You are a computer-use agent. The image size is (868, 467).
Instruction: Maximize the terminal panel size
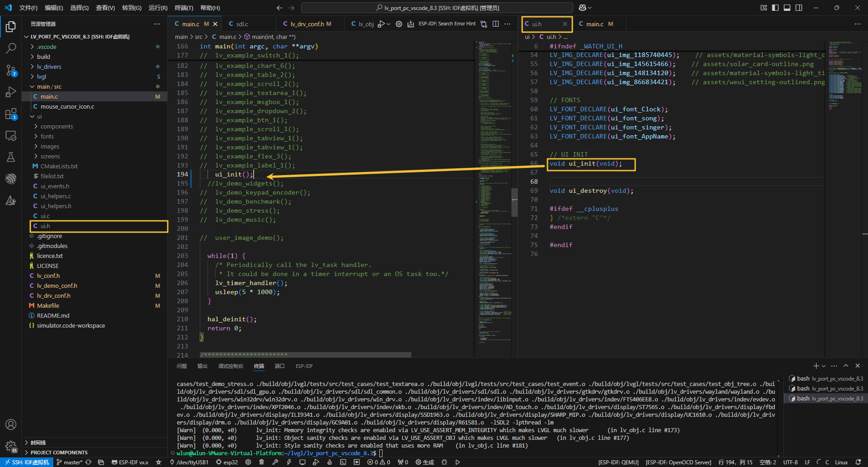click(x=846, y=366)
